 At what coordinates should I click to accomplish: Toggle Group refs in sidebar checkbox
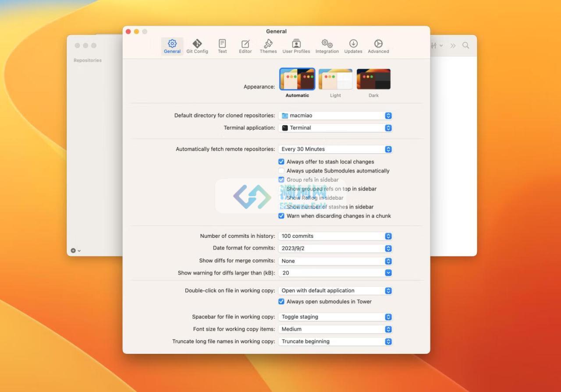(281, 180)
